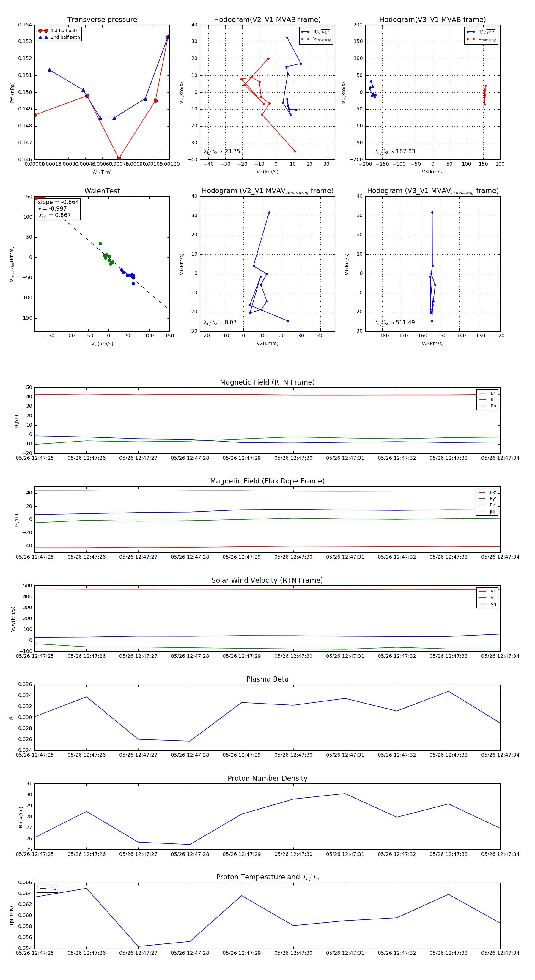Select the 'Vt' legend entry
Screen dimensions: 535x980
(x=487, y=598)
